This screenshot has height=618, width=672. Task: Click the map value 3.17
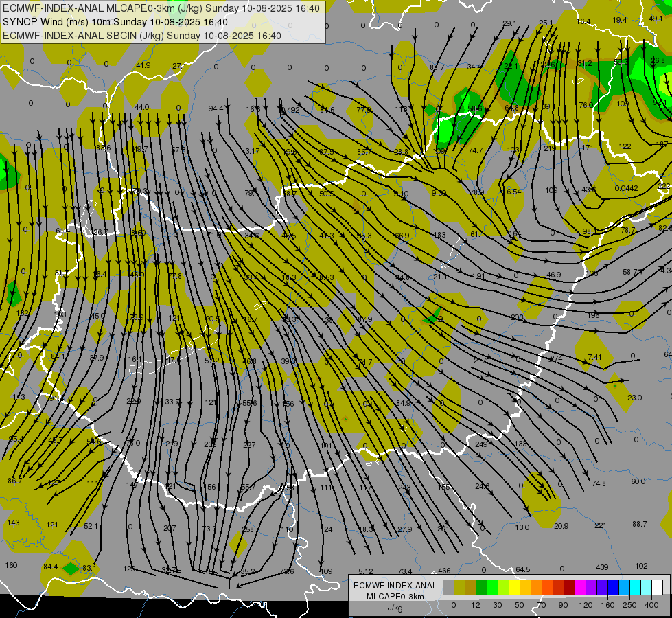253,151
